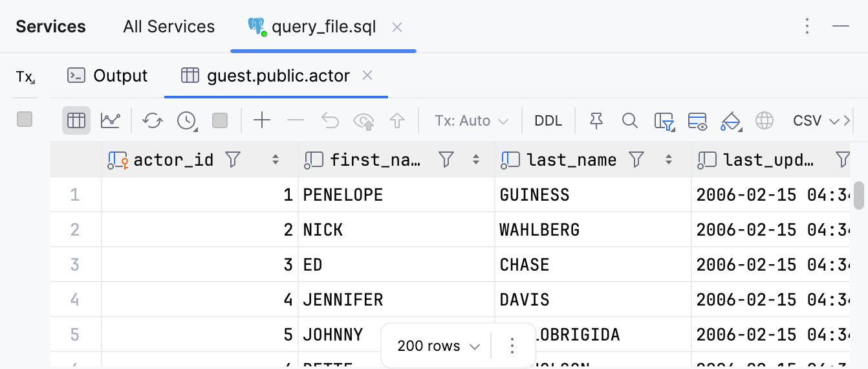Open the auto-refresh clock icon
The width and height of the screenshot is (868, 369).
(188, 120)
